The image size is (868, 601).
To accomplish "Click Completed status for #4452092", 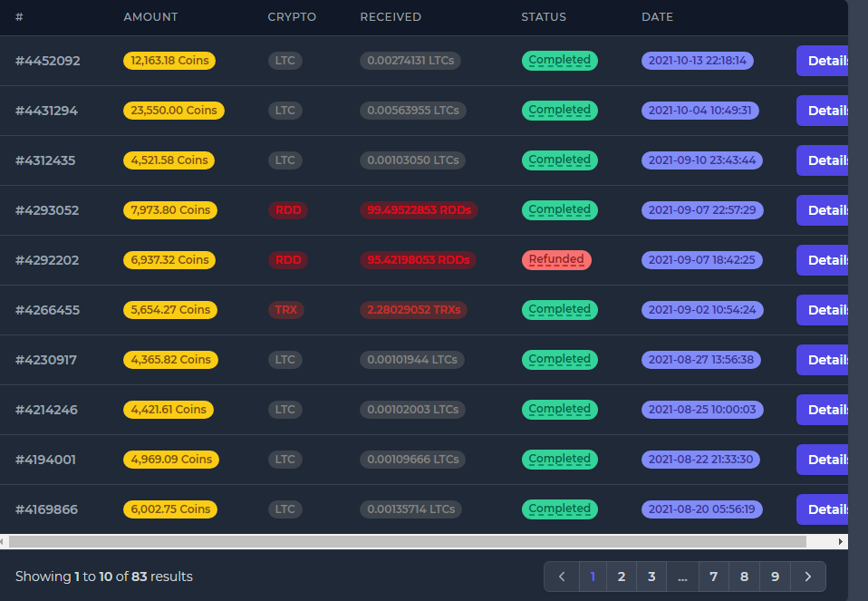I will (560, 61).
